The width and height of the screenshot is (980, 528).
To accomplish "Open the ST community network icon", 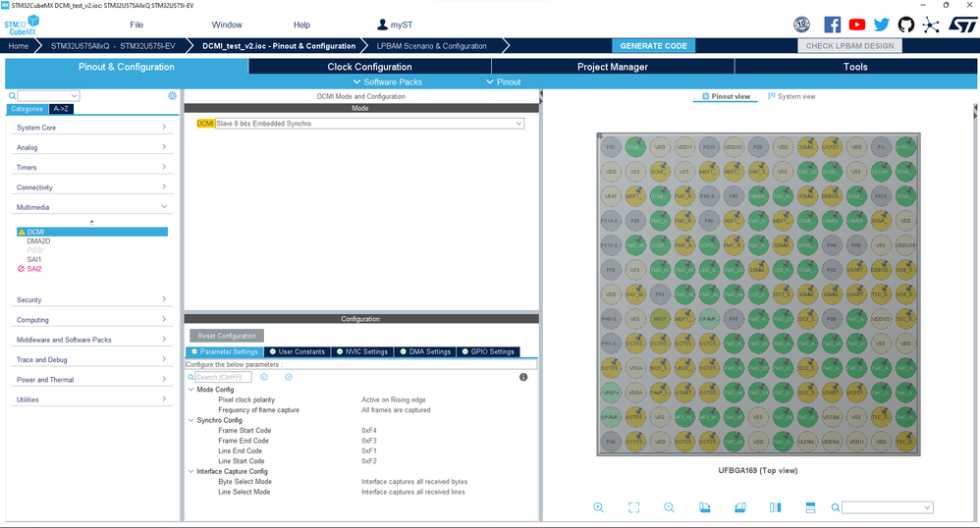I will (931, 25).
